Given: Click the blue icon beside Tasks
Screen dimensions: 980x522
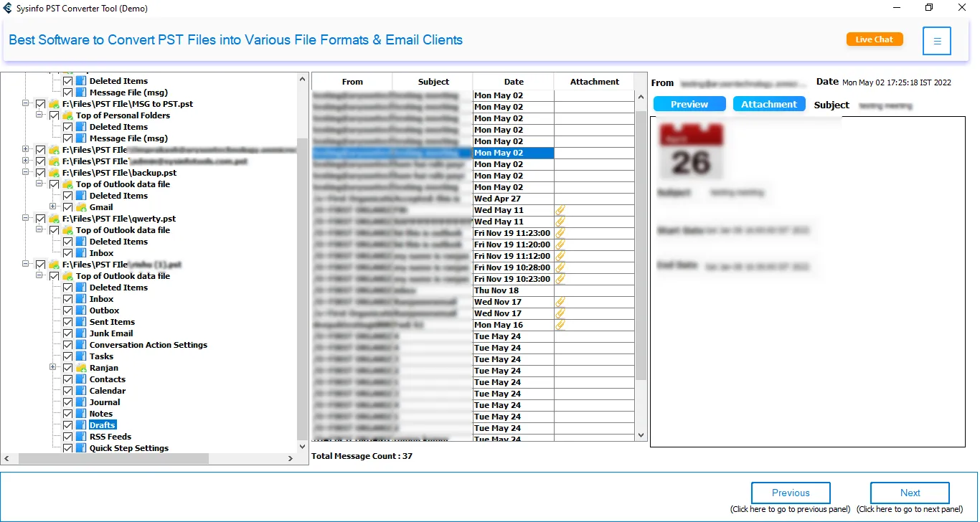Looking at the screenshot, I should click(81, 356).
